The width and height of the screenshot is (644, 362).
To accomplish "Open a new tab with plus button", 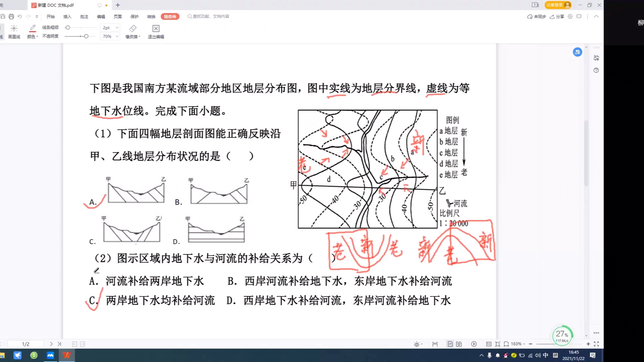I will click(118, 5).
